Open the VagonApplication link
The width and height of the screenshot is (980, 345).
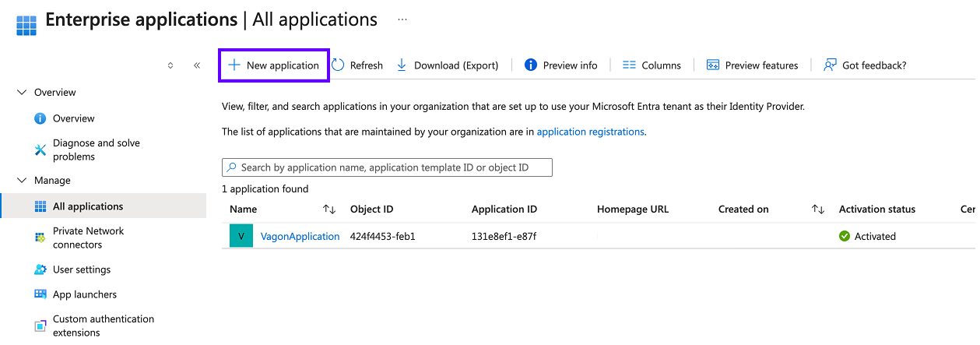pyautogui.click(x=300, y=236)
